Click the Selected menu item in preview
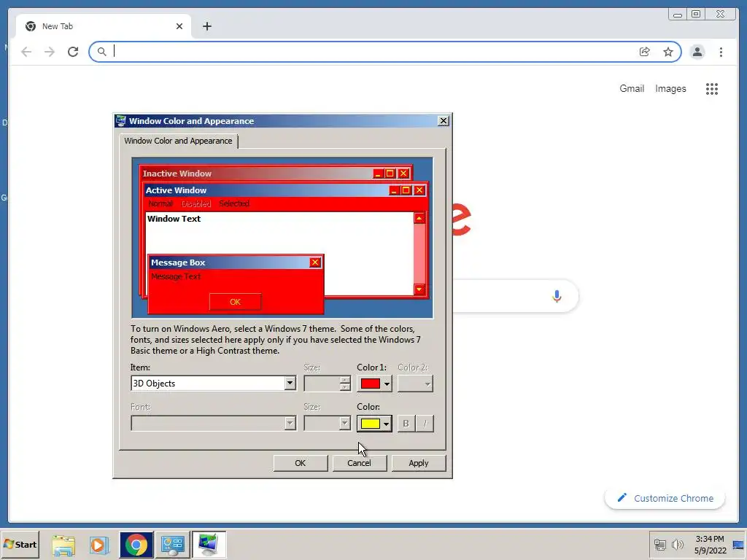The image size is (747, 560). coord(234,204)
